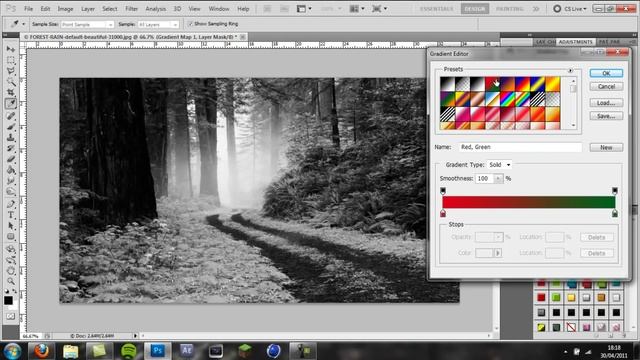Open the Layer menu
The width and height of the screenshot is (640, 360).
point(88,9)
